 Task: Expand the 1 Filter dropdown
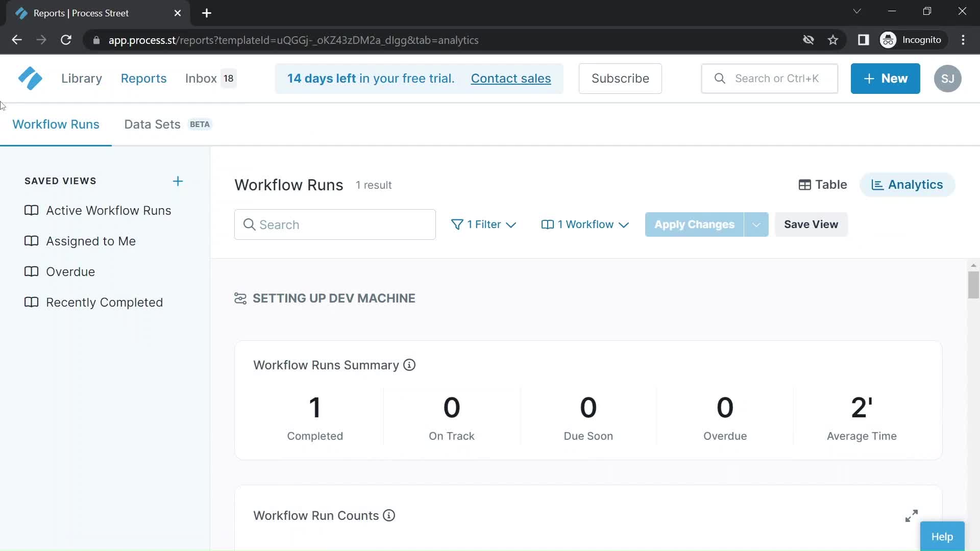484,224
